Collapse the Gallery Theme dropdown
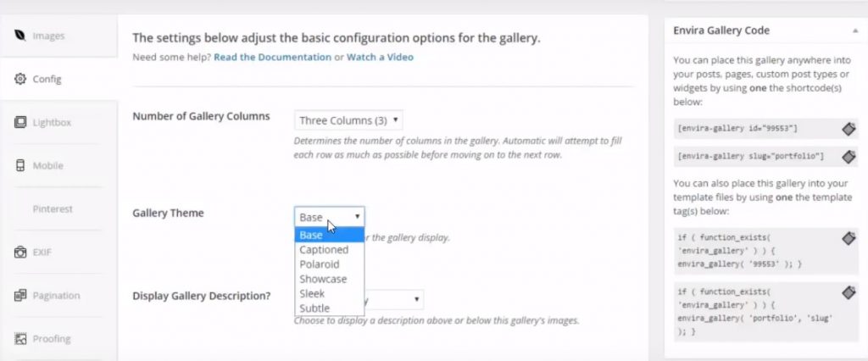 [x=330, y=216]
